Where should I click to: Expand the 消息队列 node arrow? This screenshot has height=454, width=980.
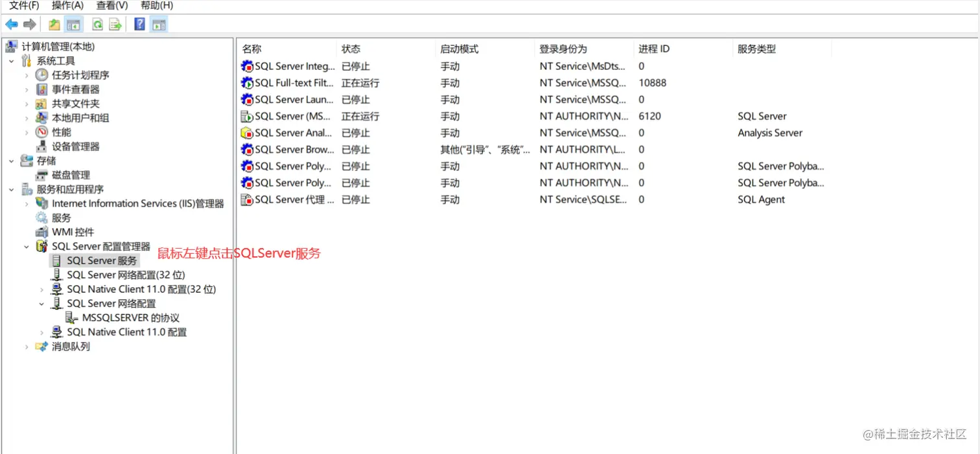point(27,346)
